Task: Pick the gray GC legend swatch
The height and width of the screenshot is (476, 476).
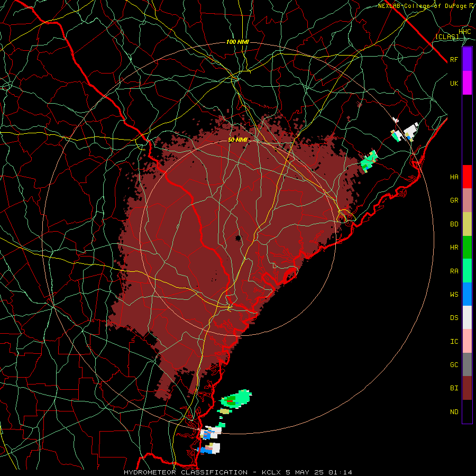Action: (x=467, y=364)
